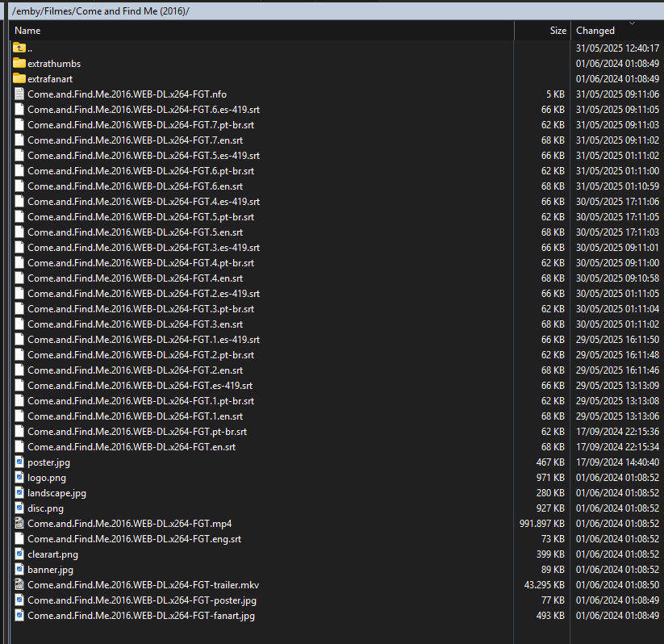Select file name FGT.5.pt-br.srt
Viewport: 664px width, 644px height.
click(141, 216)
